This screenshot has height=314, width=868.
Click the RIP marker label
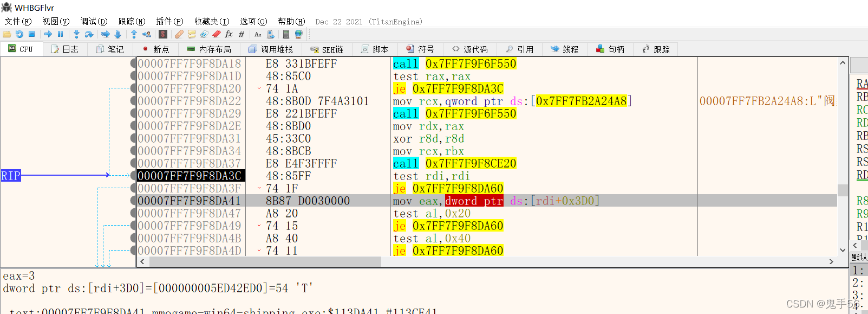point(11,176)
